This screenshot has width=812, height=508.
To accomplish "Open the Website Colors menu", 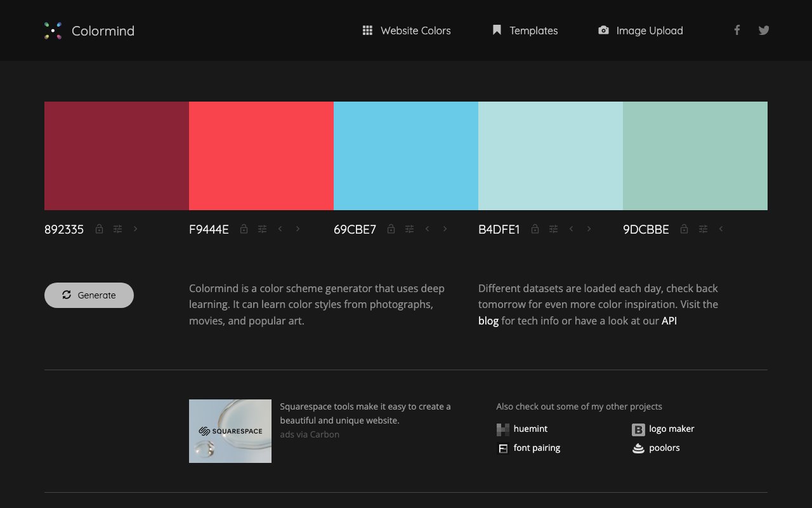I will coord(406,30).
